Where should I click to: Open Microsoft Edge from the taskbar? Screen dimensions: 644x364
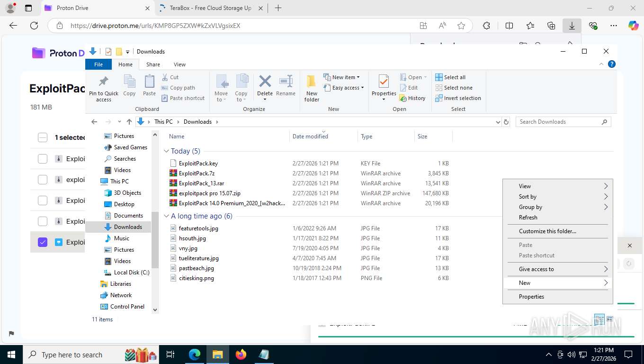[195, 355]
